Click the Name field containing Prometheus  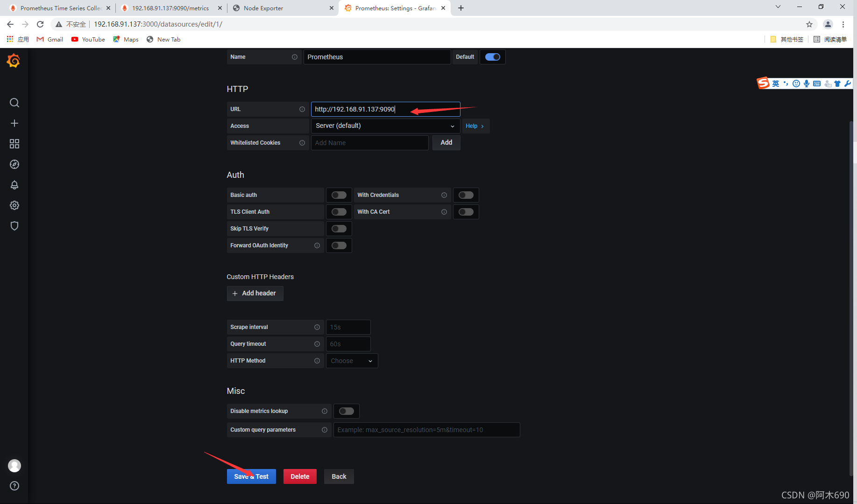point(377,57)
